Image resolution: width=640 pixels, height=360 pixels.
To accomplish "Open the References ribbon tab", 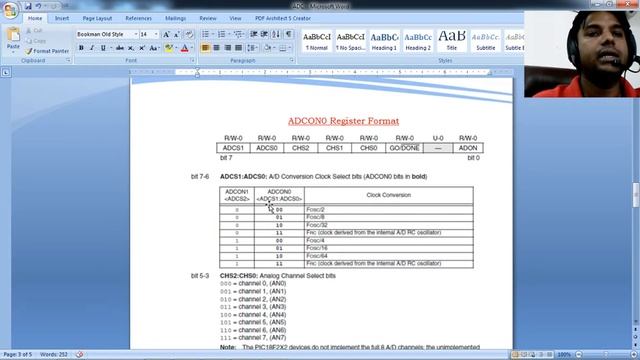I will pyautogui.click(x=138, y=18).
